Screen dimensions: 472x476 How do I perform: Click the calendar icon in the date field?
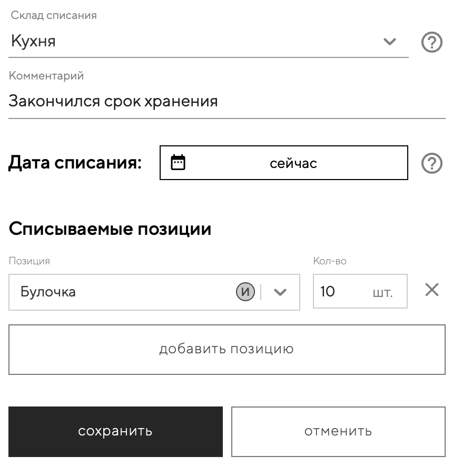click(x=179, y=163)
